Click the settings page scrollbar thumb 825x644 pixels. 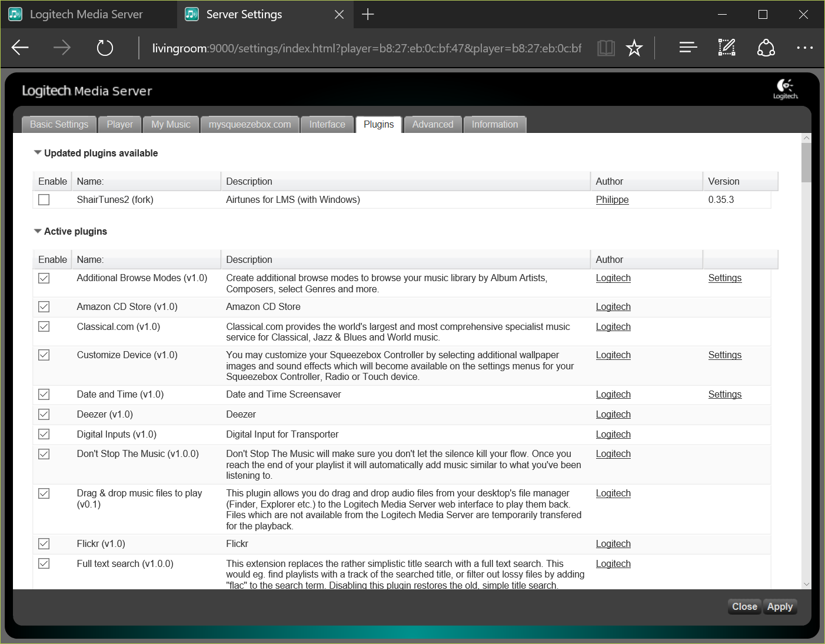pos(806,162)
